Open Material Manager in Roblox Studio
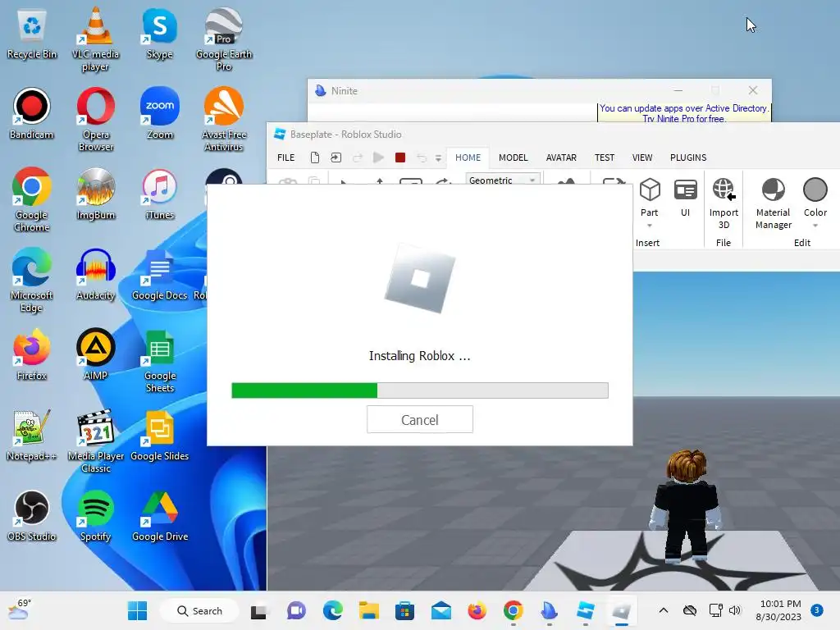Screen dimensions: 840x630 pos(773,203)
